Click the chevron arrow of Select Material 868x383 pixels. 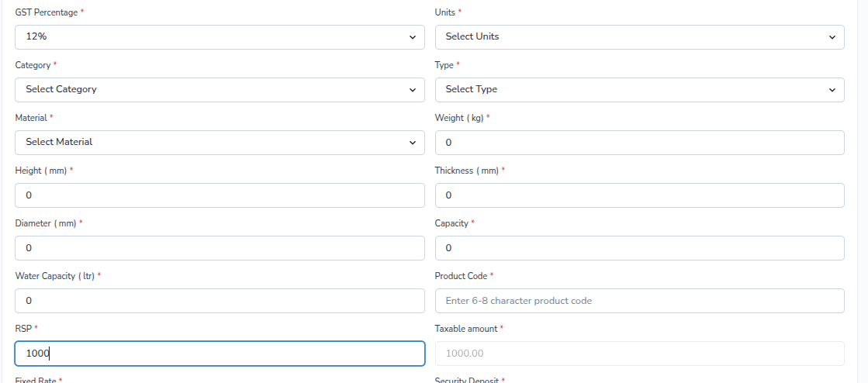point(412,143)
